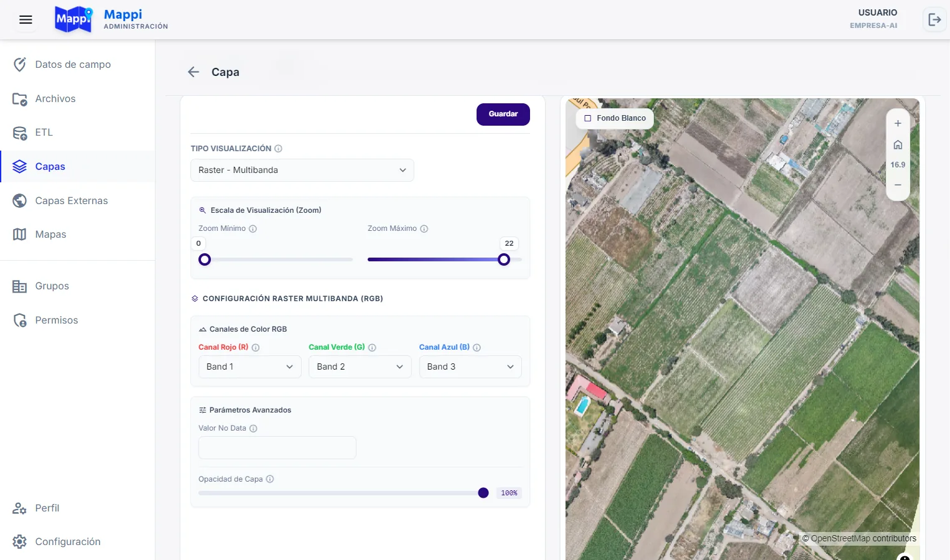Click the Zoom Mínimo value 0 label
950x560 pixels.
click(x=198, y=244)
